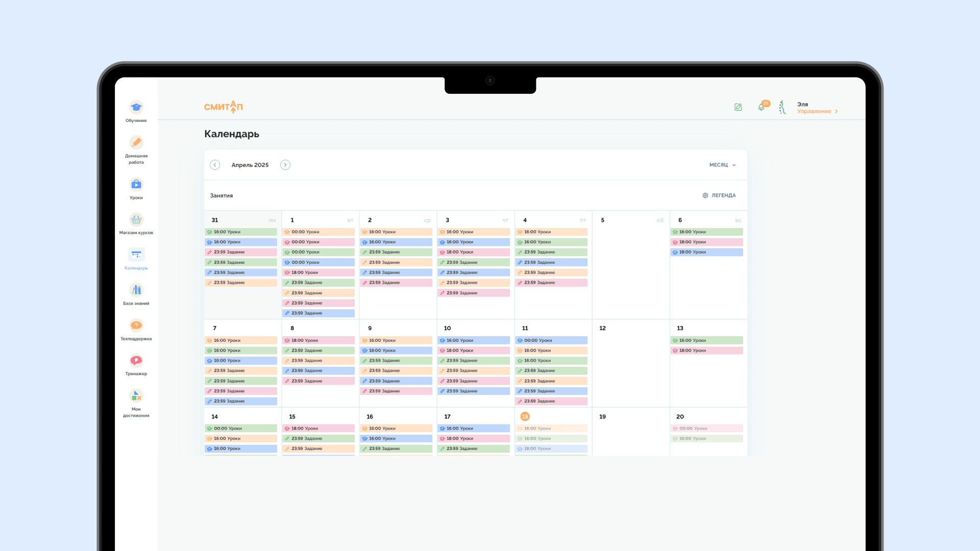Click the notifications bell icon
Viewport: 980px width, 551px height.
762,107
